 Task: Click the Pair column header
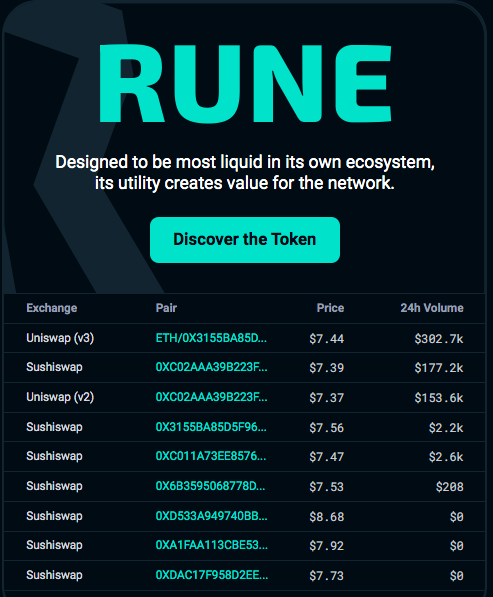tap(166, 308)
